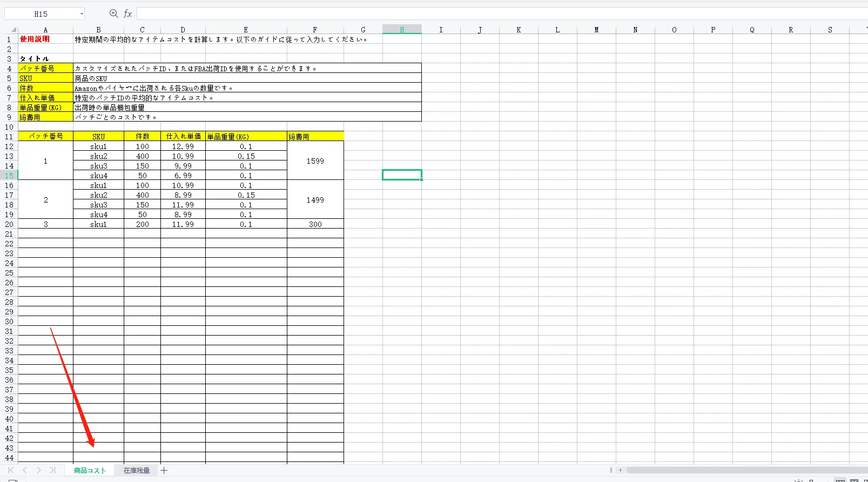Jump to the first sheet using navigation arrow
This screenshot has width=868, height=482.
[11, 470]
